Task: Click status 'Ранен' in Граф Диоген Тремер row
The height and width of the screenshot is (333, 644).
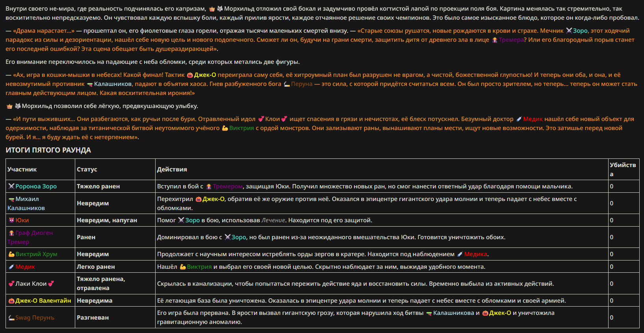Action: (x=86, y=237)
